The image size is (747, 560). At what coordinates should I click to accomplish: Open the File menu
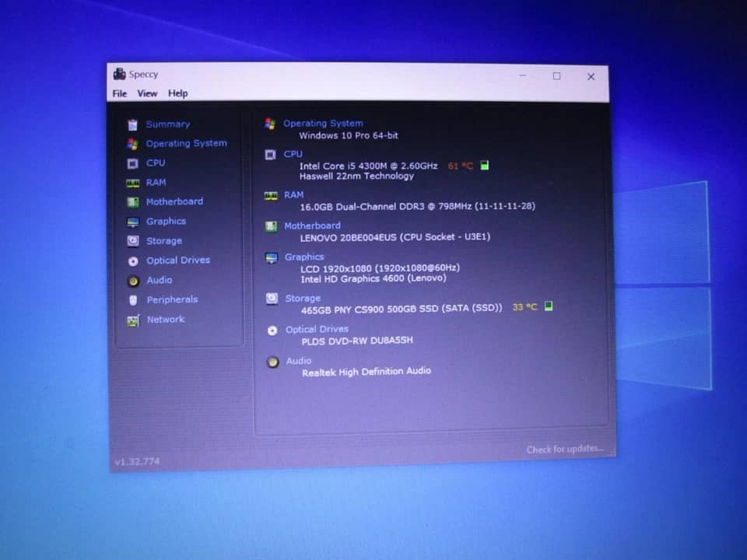(120, 93)
